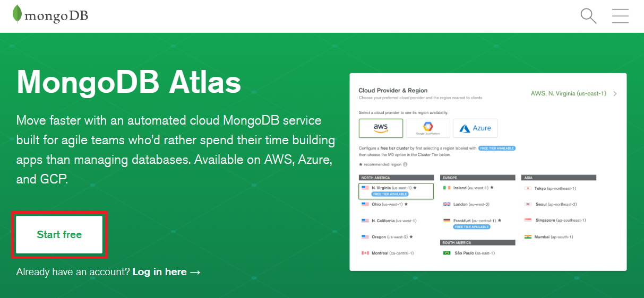Click the MongoDB Atlas headline

[129, 82]
